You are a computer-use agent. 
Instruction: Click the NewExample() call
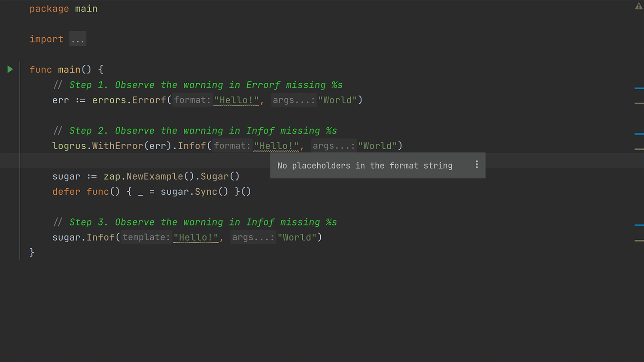pyautogui.click(x=161, y=176)
